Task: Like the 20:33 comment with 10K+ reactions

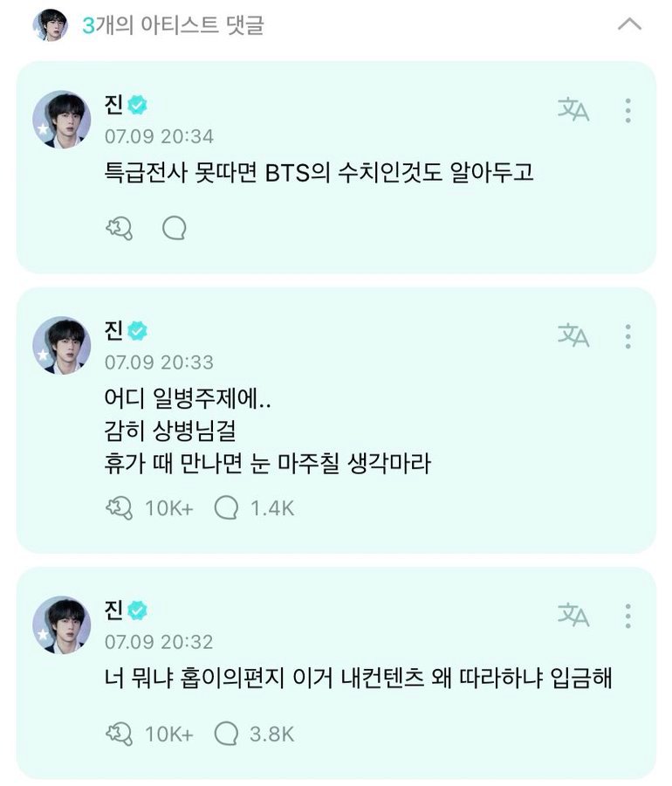Action: pyautogui.click(x=119, y=507)
